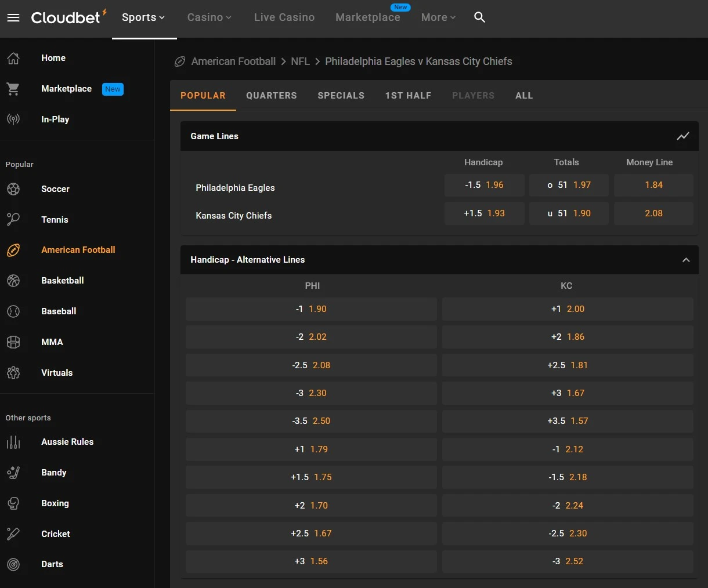
Task: Pick PHI +3 at 1.56
Action: click(x=311, y=561)
